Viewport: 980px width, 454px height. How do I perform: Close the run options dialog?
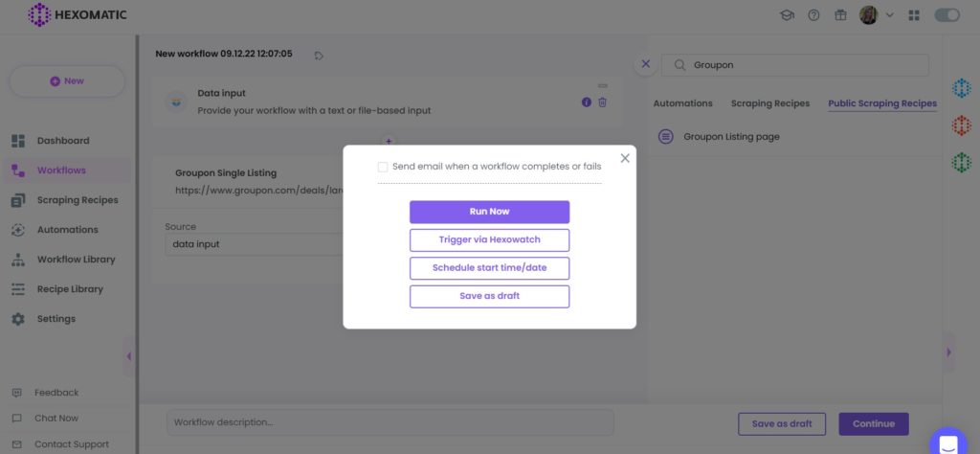[x=625, y=158]
